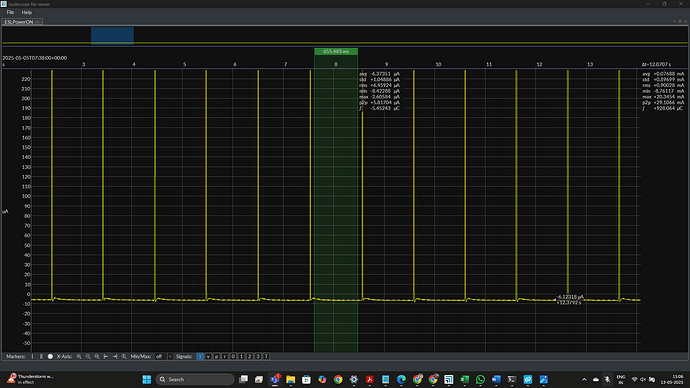Click the second X-Axis magnifier icon
Image resolution: width=690 pixels, height=388 pixels.
tap(88, 356)
